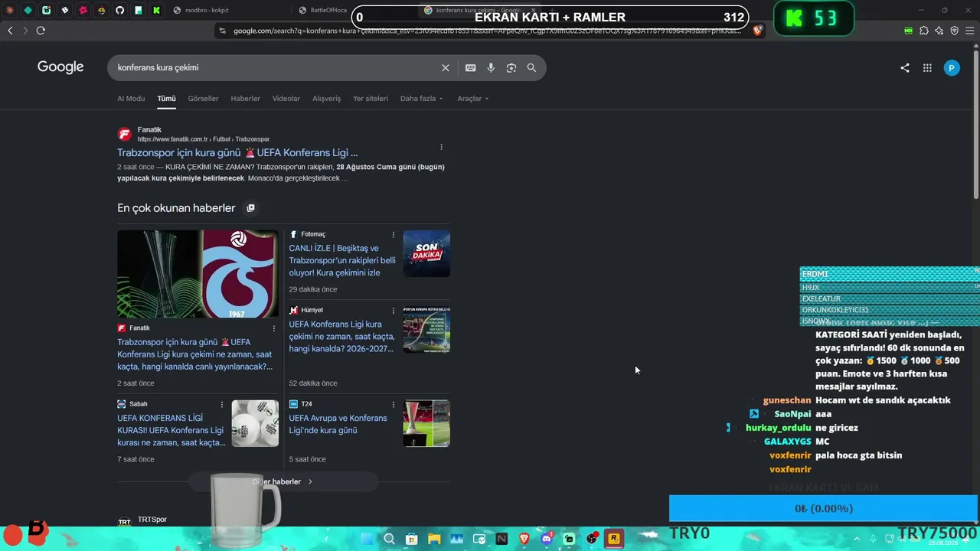Open the T24 Avrupa ve Konferans article
Screen dimensions: 980x551
[x=338, y=425]
